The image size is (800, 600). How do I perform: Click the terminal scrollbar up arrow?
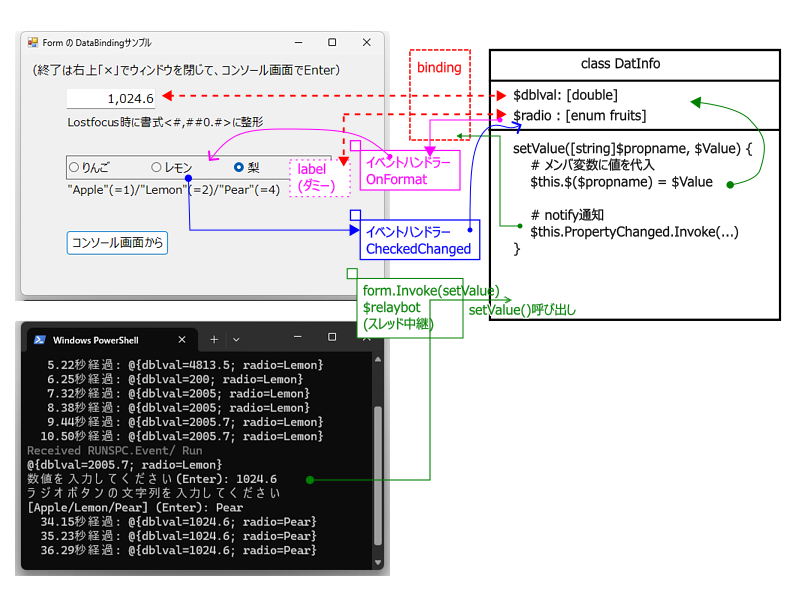tap(378, 360)
